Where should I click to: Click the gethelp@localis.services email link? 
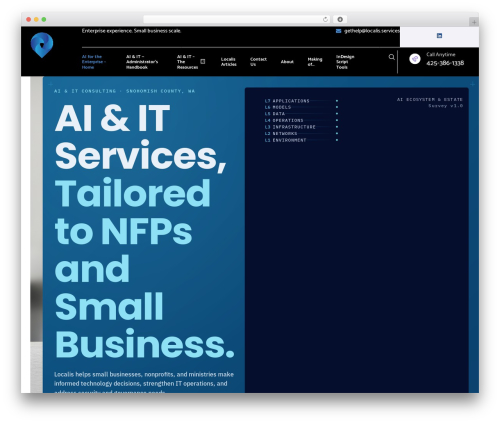coord(372,31)
